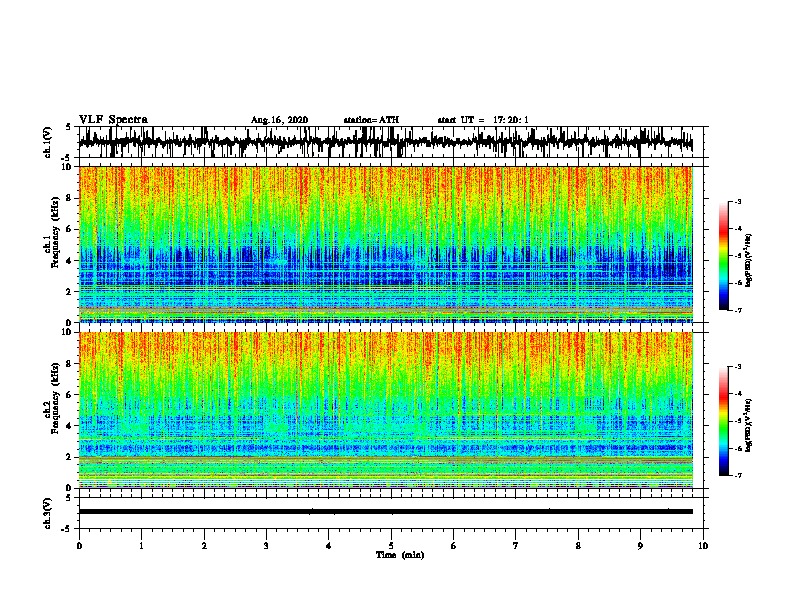
Task: Click time axis tick label "4"
Action: pos(329,546)
